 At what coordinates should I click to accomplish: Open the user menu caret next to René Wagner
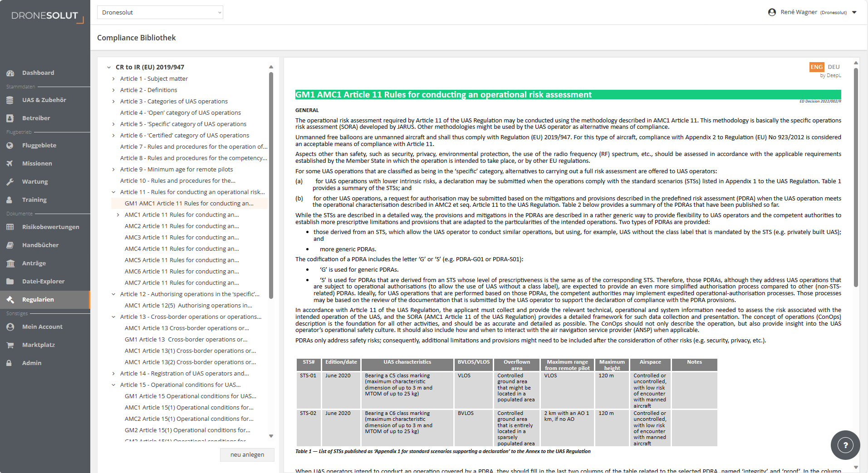[x=854, y=12]
